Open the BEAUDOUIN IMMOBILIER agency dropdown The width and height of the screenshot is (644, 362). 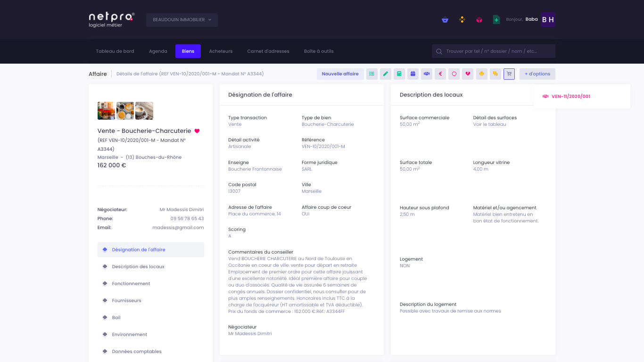(182, 20)
